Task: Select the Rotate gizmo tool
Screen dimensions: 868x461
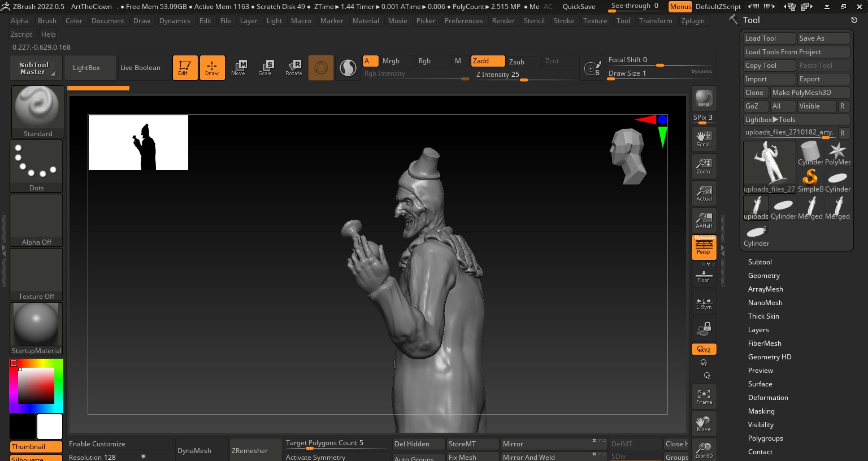Action: (293, 67)
